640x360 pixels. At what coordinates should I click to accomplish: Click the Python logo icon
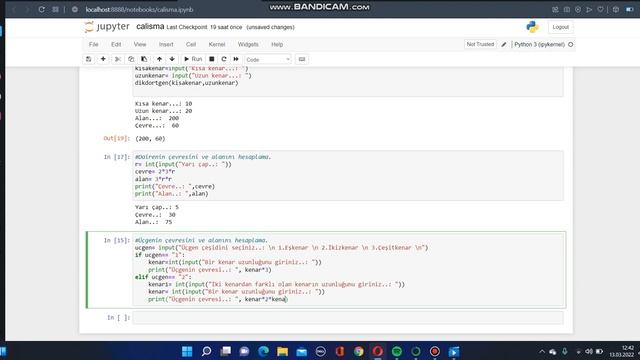(532, 27)
